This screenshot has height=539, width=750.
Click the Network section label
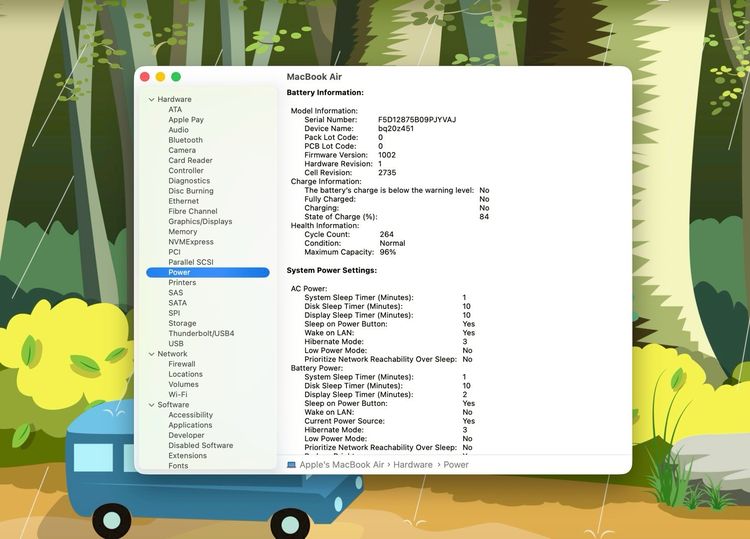coord(172,354)
